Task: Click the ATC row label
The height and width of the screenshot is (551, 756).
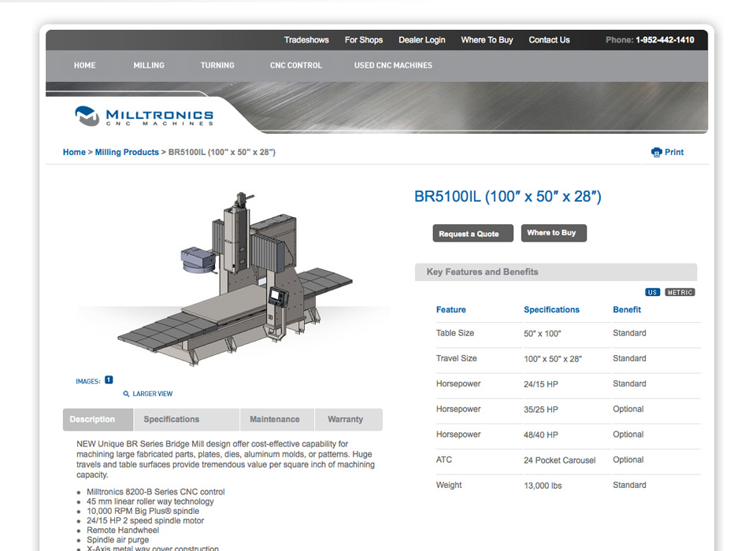Action: [x=444, y=460]
